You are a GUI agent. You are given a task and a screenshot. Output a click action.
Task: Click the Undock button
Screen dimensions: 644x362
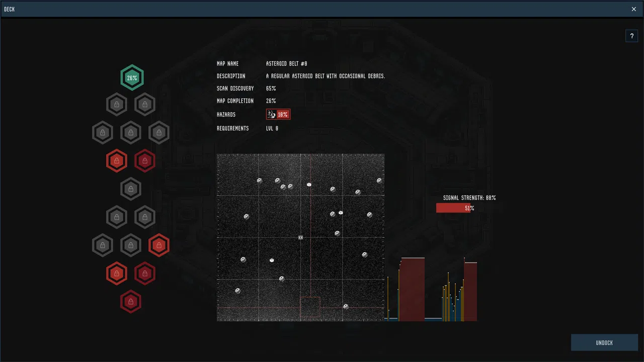604,343
